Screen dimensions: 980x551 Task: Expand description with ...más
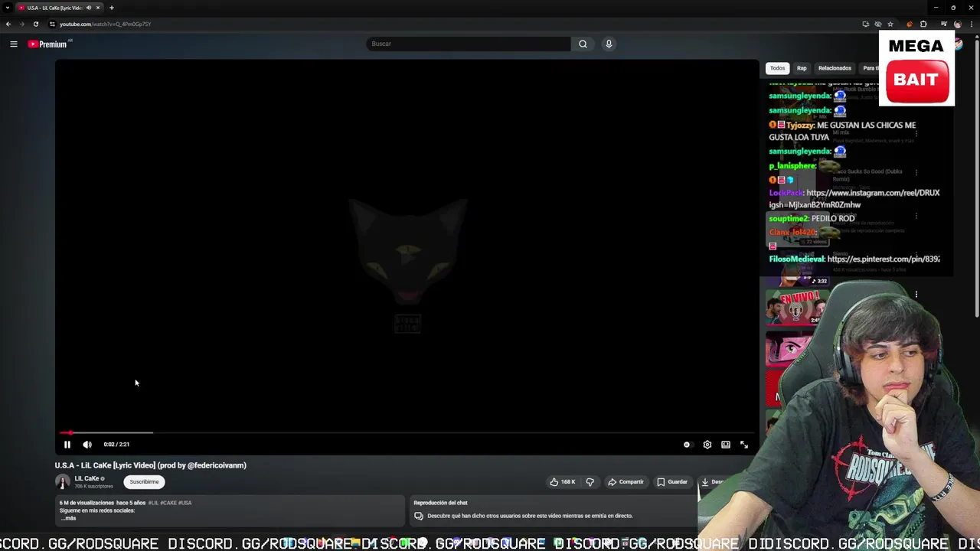click(68, 518)
